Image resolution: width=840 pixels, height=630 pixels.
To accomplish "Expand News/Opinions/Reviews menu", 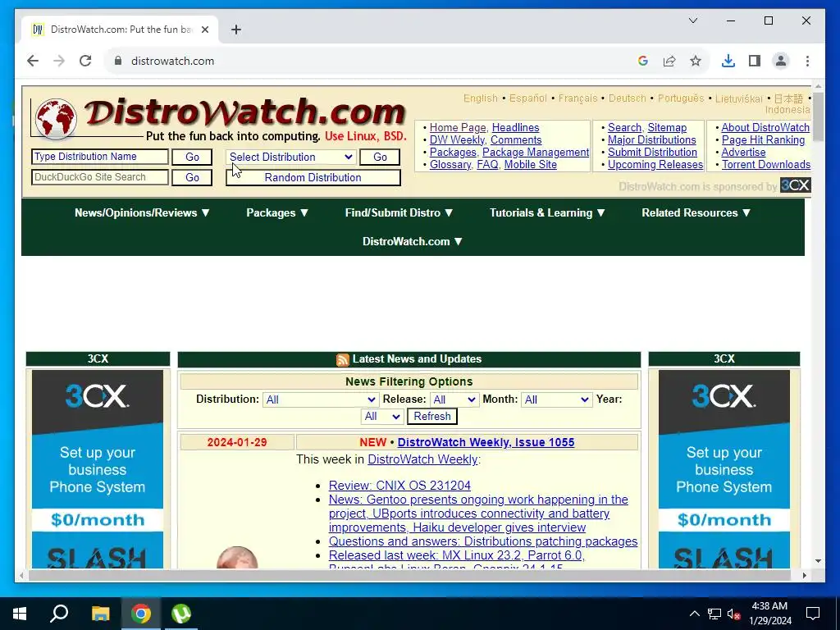I will [142, 212].
